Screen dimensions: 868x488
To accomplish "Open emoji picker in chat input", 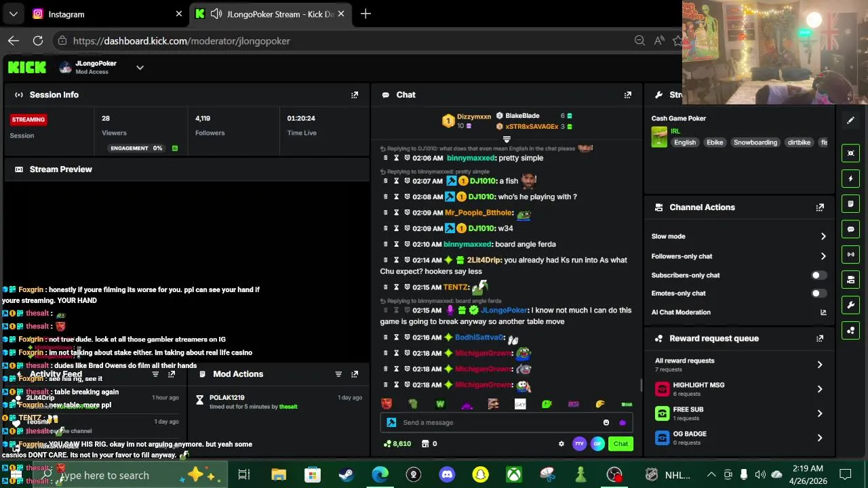I will 606,422.
